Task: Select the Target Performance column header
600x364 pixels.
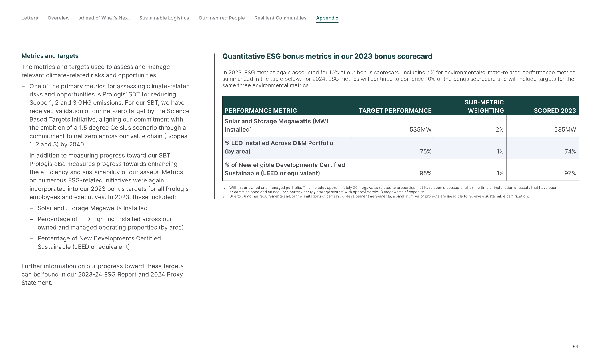Action: 395,111
